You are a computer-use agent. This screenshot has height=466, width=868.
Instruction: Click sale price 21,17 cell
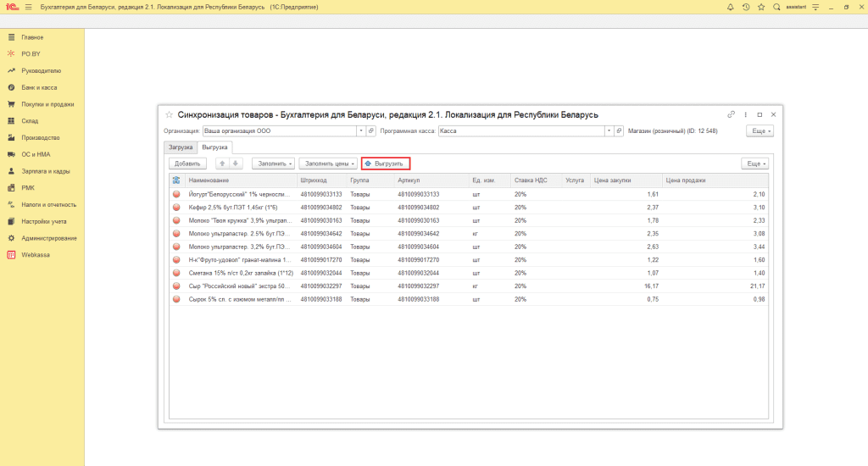click(758, 286)
